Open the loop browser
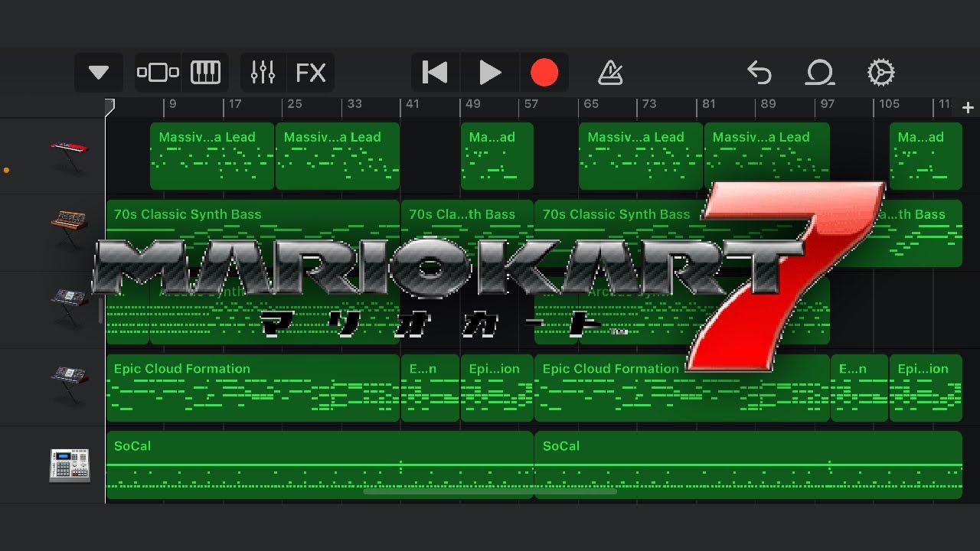This screenshot has width=980, height=551. coord(820,73)
